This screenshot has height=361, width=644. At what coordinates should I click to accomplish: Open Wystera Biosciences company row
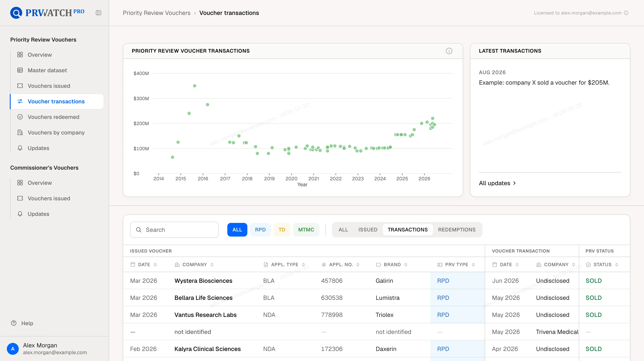[x=203, y=281]
